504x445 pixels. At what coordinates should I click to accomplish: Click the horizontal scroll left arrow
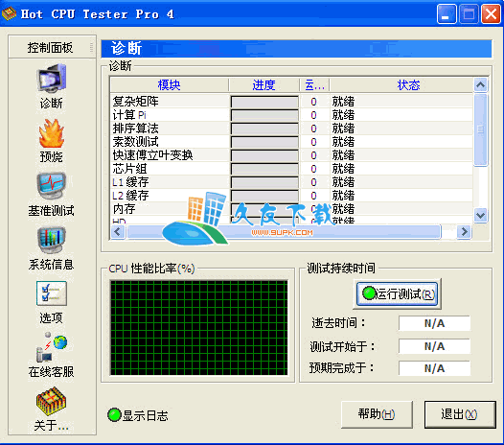click(118, 232)
